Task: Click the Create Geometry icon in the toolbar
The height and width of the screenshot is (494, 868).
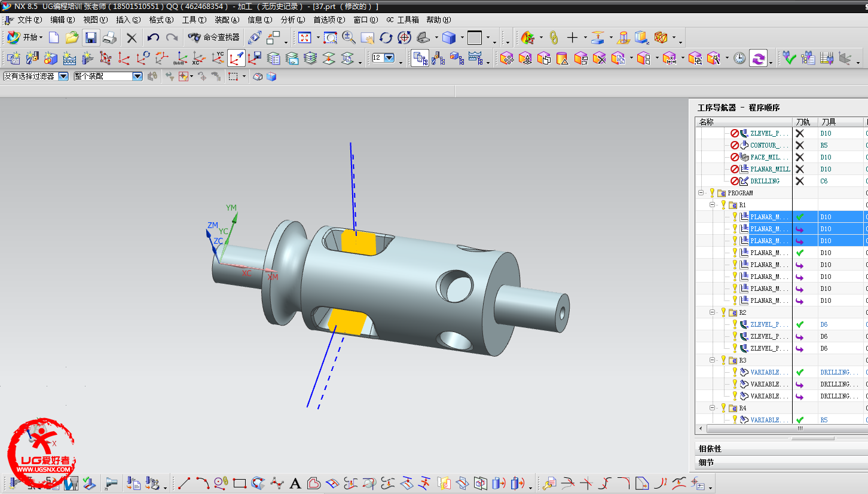Action: (51, 58)
